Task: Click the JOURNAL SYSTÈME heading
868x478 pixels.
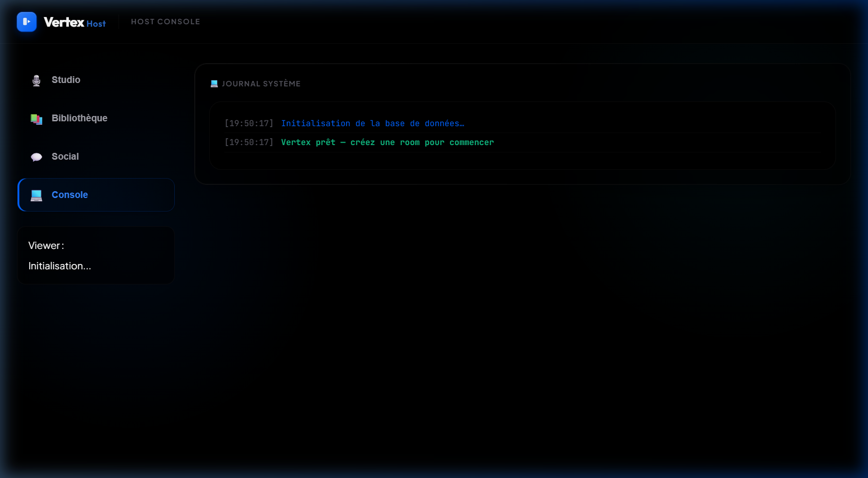Action: (x=261, y=83)
